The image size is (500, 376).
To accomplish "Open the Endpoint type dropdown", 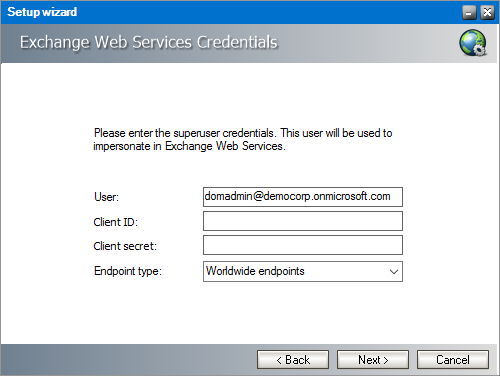I will [303, 271].
